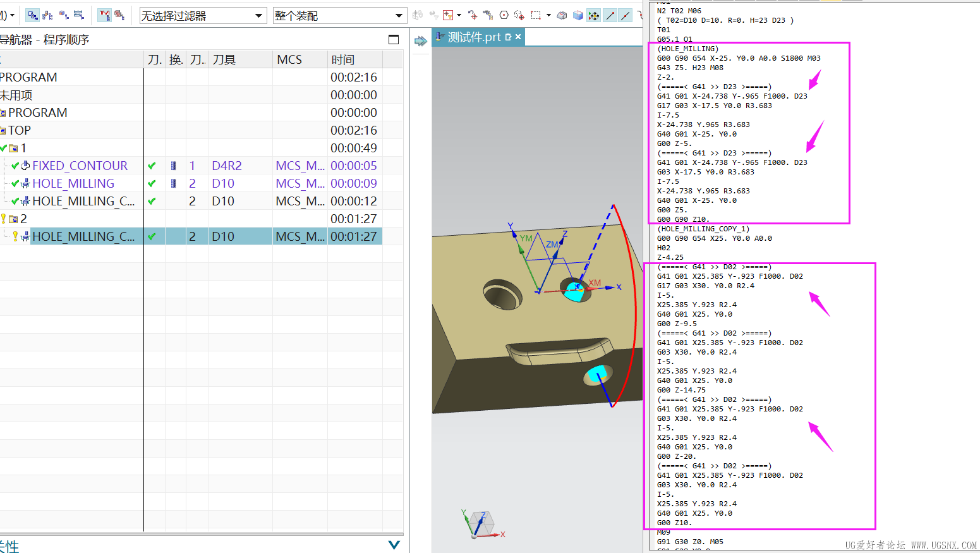The height and width of the screenshot is (553, 980).
Task: Expand the rectangle selection method dropdown arrow
Action: click(x=548, y=15)
